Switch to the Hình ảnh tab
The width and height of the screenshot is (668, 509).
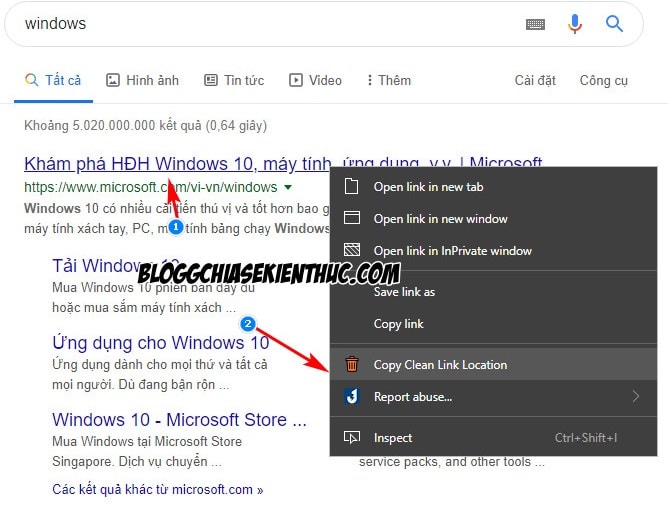143,80
